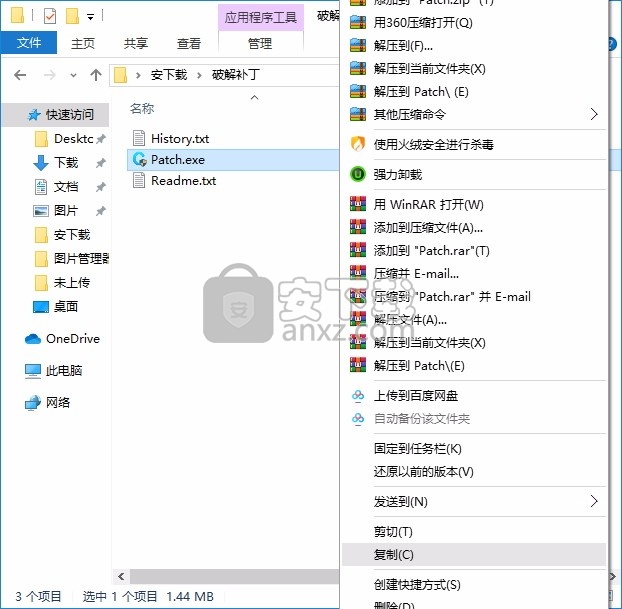
Task: Choose 固定到任务栏(K) menu entry
Action: click(473, 448)
